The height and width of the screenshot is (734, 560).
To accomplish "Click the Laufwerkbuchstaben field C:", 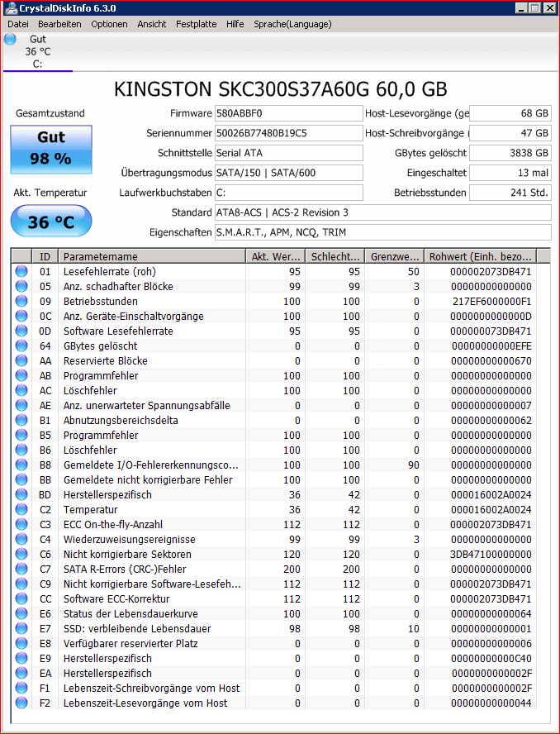I will pos(288,193).
